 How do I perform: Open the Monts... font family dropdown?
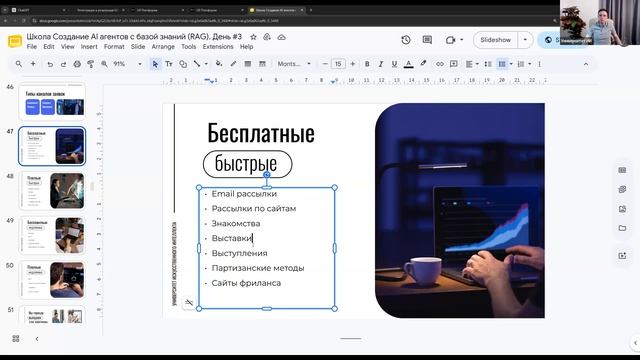click(x=294, y=64)
